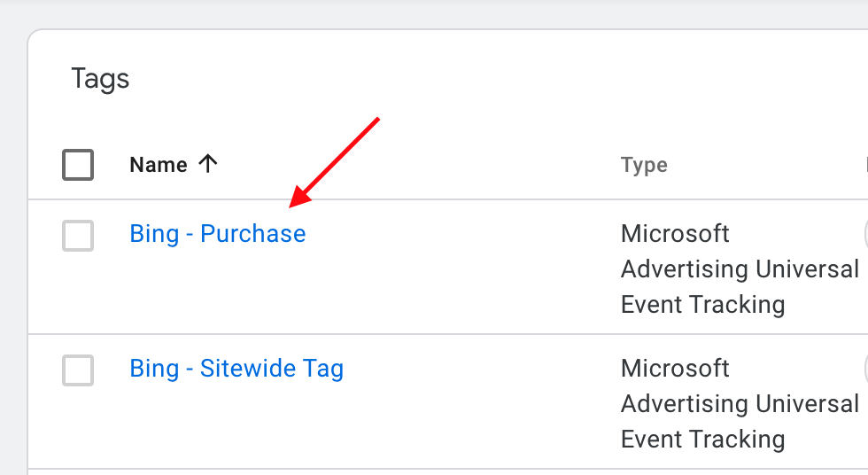Open the Bing - Sitewide Tag tag
Viewport: 868px width, 475px height.
coord(236,369)
